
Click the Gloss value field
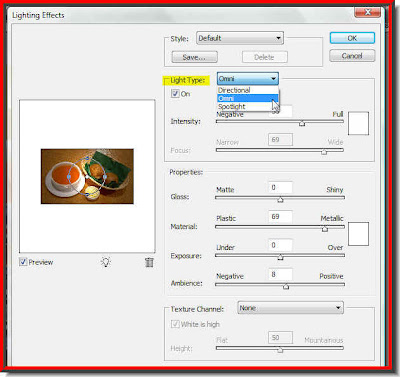(x=280, y=188)
